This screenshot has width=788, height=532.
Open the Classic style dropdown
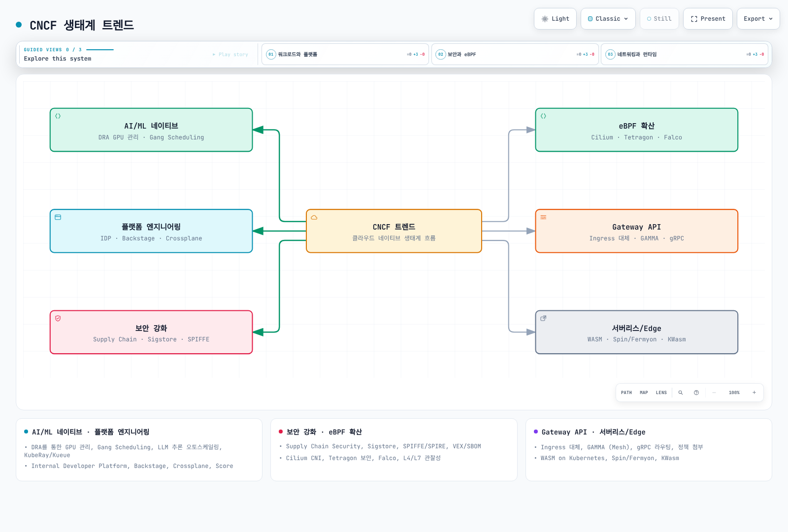(608, 19)
